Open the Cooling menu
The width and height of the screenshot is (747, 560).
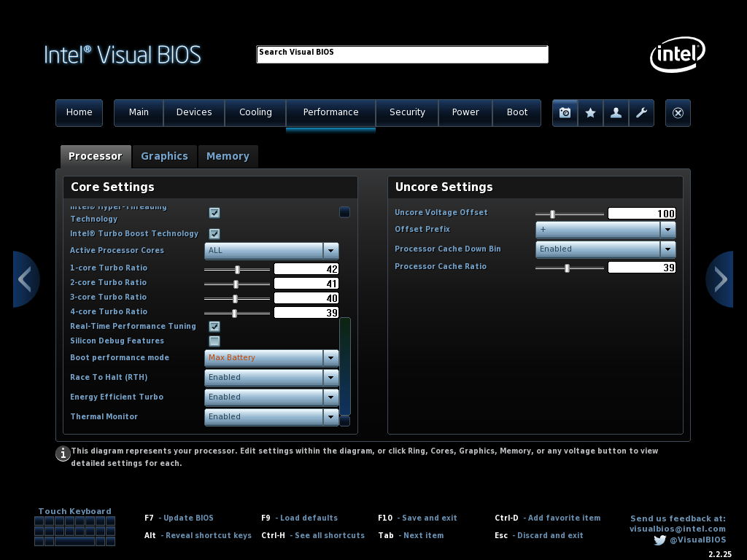255,112
